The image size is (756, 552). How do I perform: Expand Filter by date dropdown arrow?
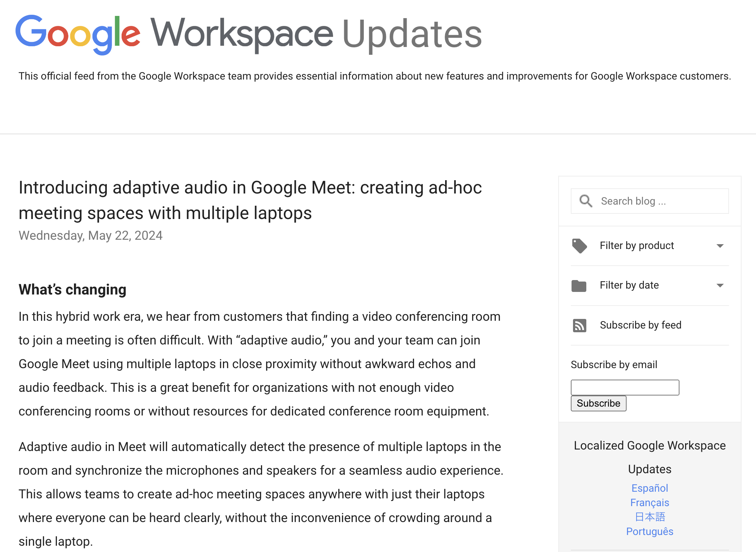coord(720,286)
